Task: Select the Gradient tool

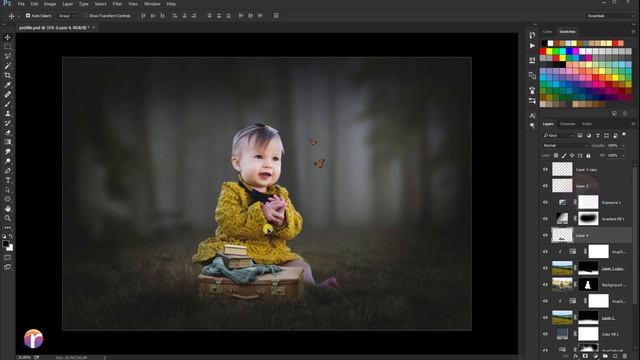Action: click(x=8, y=142)
